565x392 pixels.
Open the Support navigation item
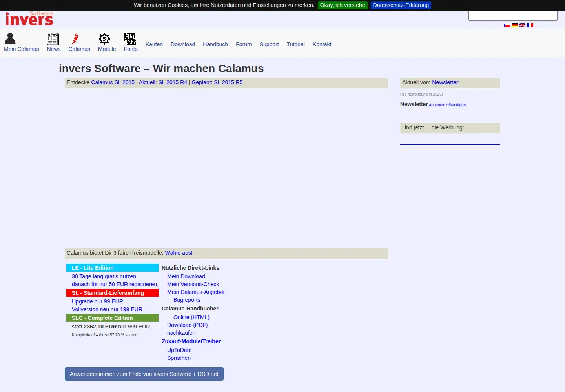tap(269, 44)
